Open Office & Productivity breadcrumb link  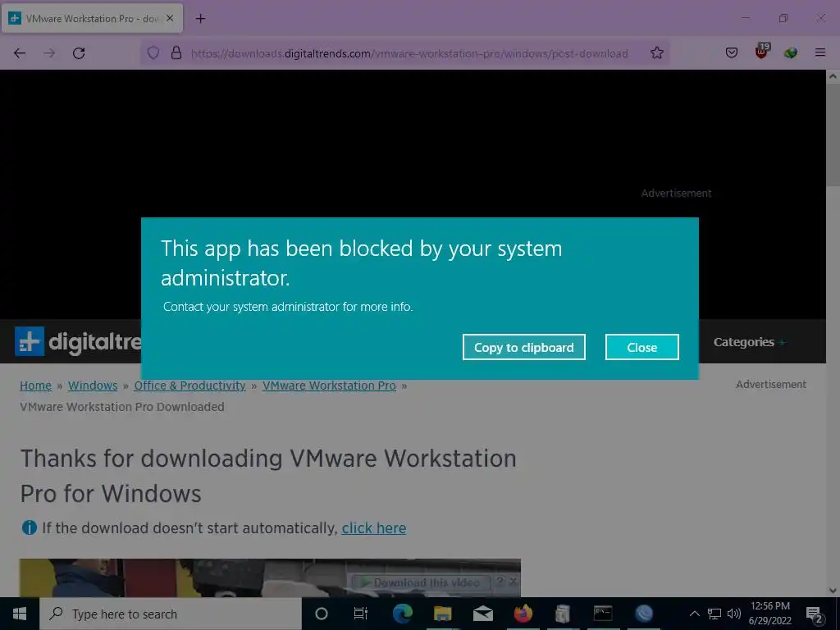[x=189, y=386]
